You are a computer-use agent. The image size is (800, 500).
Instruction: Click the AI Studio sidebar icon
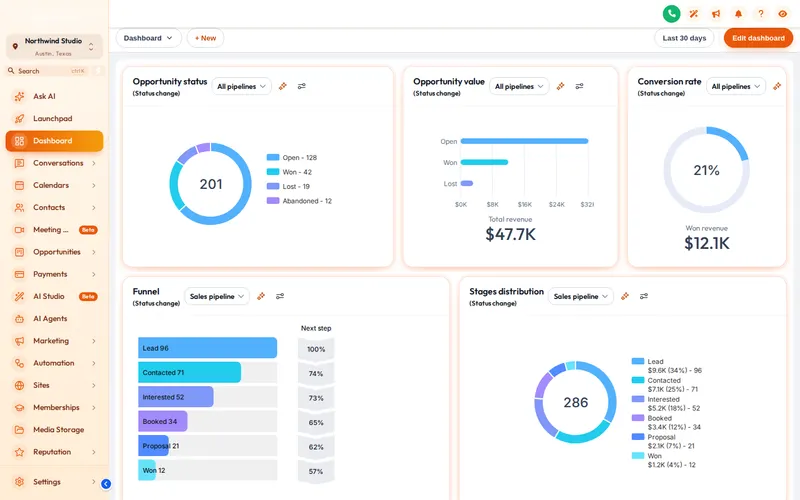coord(19,296)
